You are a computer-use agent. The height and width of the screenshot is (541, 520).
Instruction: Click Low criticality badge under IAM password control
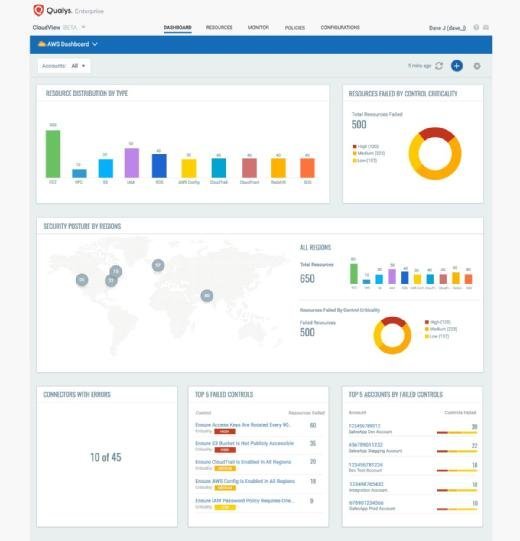pyautogui.click(x=225, y=507)
